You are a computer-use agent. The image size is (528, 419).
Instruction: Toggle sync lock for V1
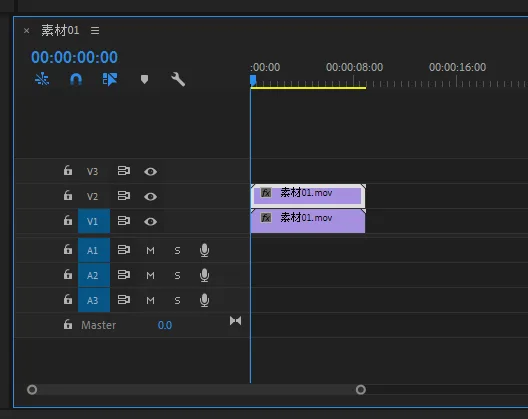[124, 221]
